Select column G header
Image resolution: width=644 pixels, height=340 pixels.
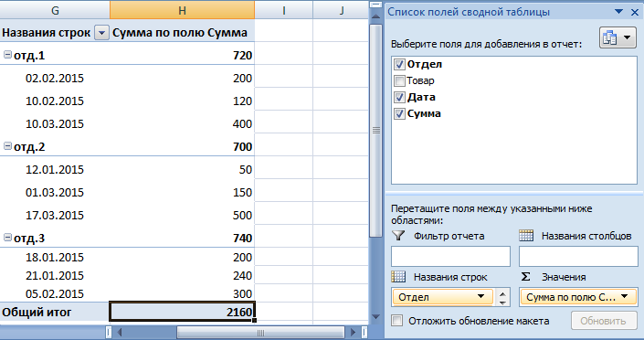point(55,10)
